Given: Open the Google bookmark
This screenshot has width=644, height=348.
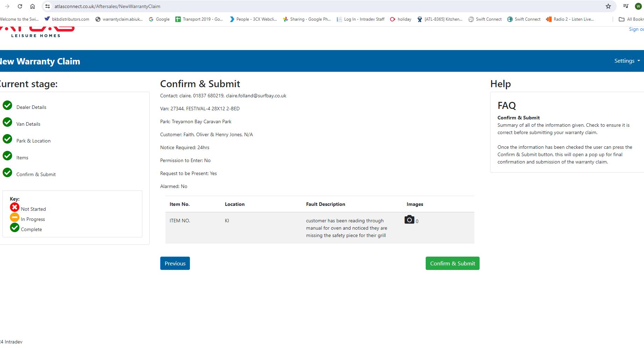Looking at the screenshot, I should (159, 19).
